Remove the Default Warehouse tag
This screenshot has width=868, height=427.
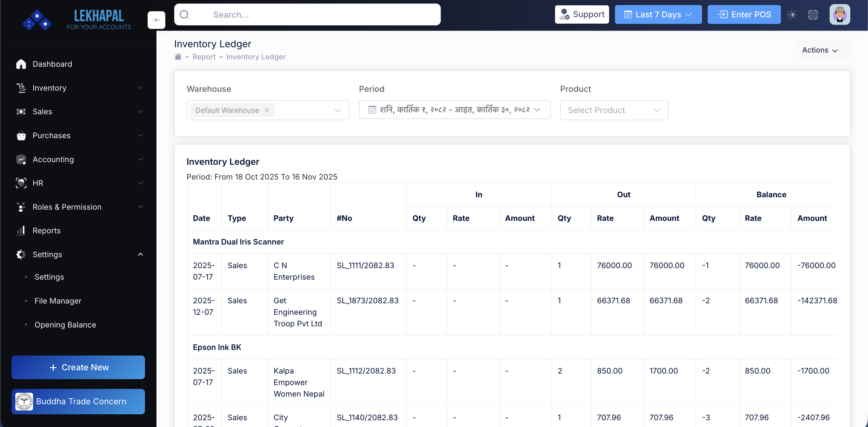click(267, 110)
